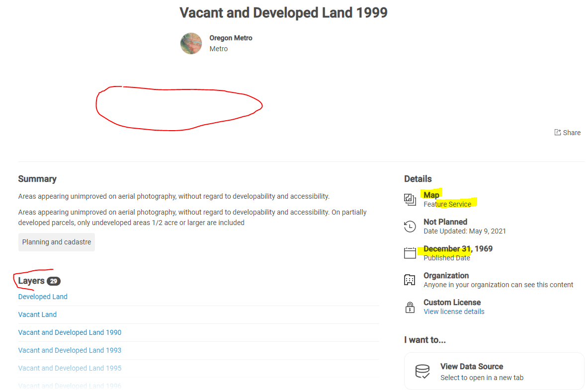
Task: Click the Map feature service icon
Action: point(410,200)
